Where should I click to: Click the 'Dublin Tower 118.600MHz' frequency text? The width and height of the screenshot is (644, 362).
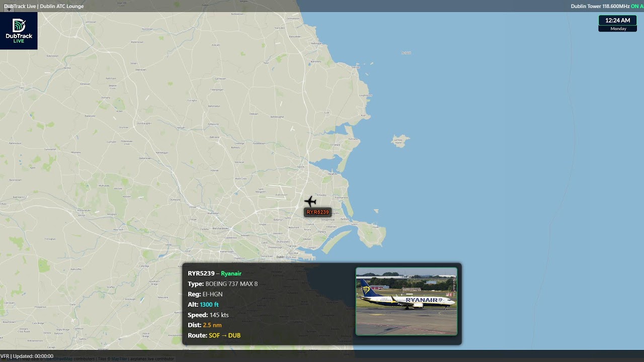click(x=600, y=6)
